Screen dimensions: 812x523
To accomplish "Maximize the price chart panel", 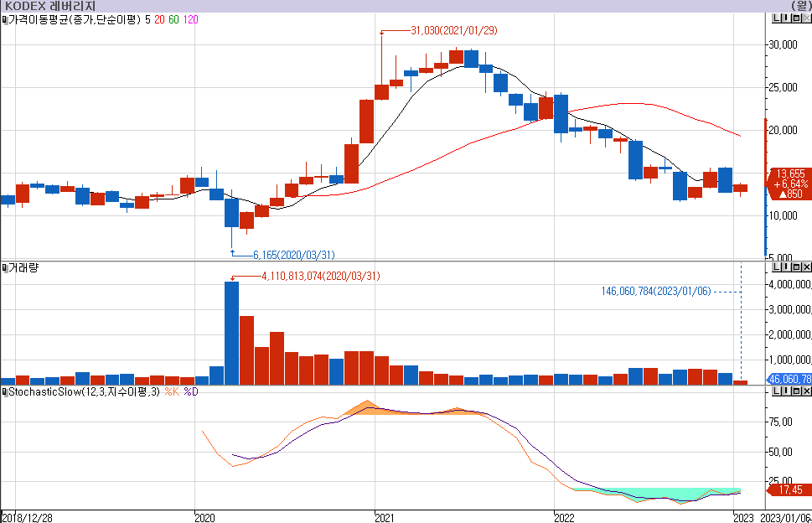I will point(796,18).
